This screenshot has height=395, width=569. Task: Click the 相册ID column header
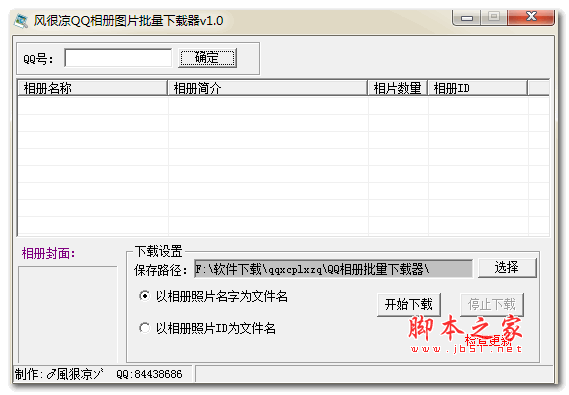pyautogui.click(x=478, y=88)
